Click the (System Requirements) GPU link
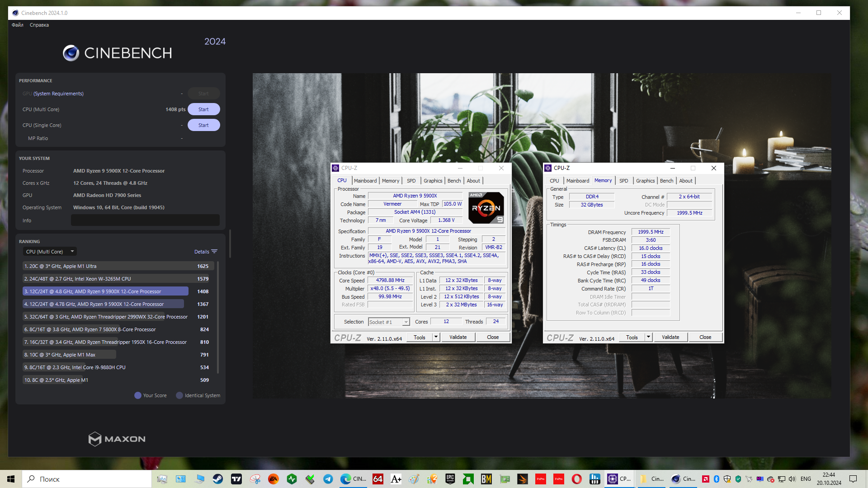Screen dimensions: 868x488 [58, 94]
